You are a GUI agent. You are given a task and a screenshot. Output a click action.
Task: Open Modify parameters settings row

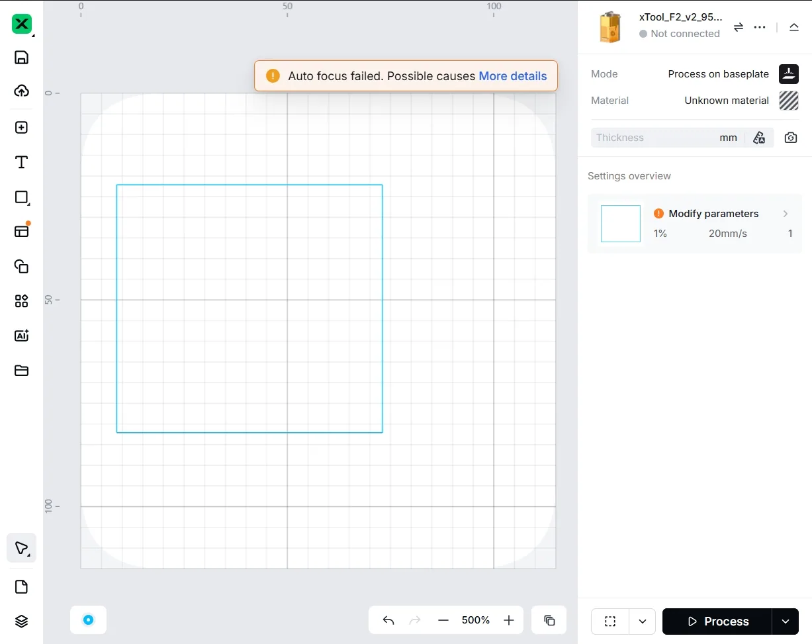point(695,224)
